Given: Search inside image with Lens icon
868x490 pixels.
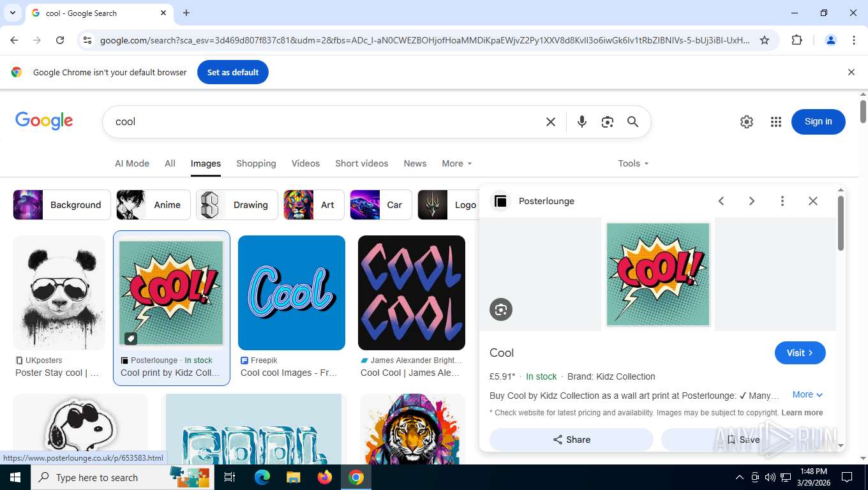Looking at the screenshot, I should click(x=501, y=309).
